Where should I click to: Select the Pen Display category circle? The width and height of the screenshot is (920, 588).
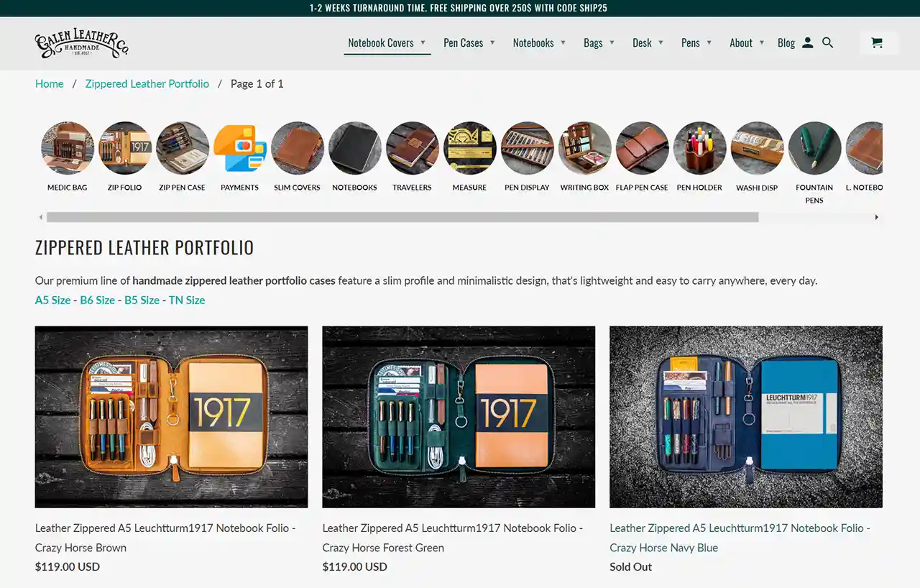(x=528, y=148)
